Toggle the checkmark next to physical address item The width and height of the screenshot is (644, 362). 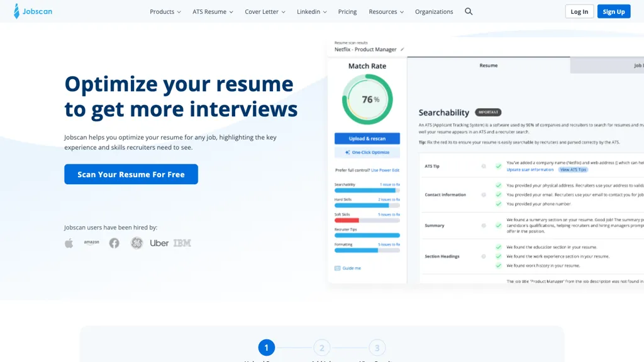pyautogui.click(x=499, y=185)
